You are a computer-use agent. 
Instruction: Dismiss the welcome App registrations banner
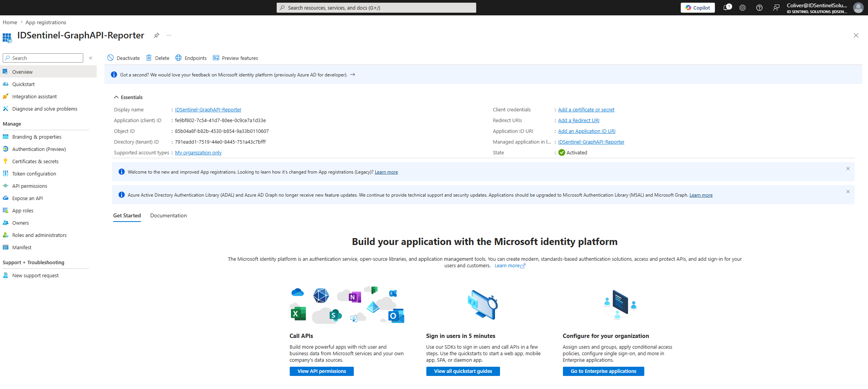click(x=848, y=169)
